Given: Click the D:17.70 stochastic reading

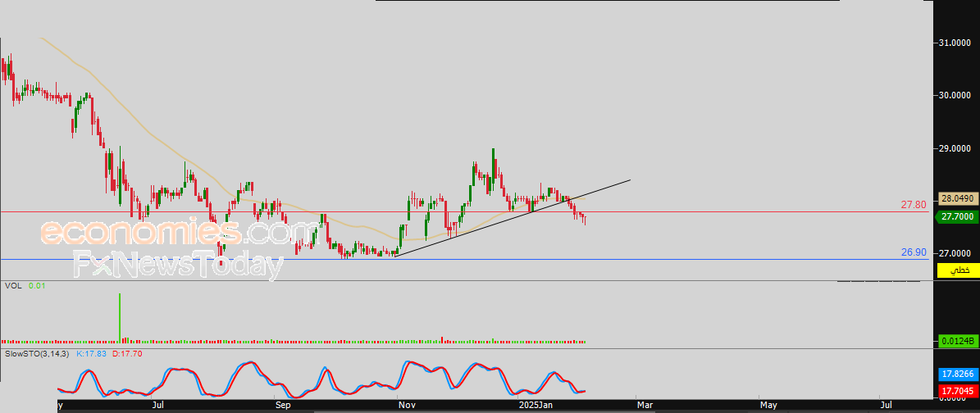Looking at the screenshot, I should point(127,354).
